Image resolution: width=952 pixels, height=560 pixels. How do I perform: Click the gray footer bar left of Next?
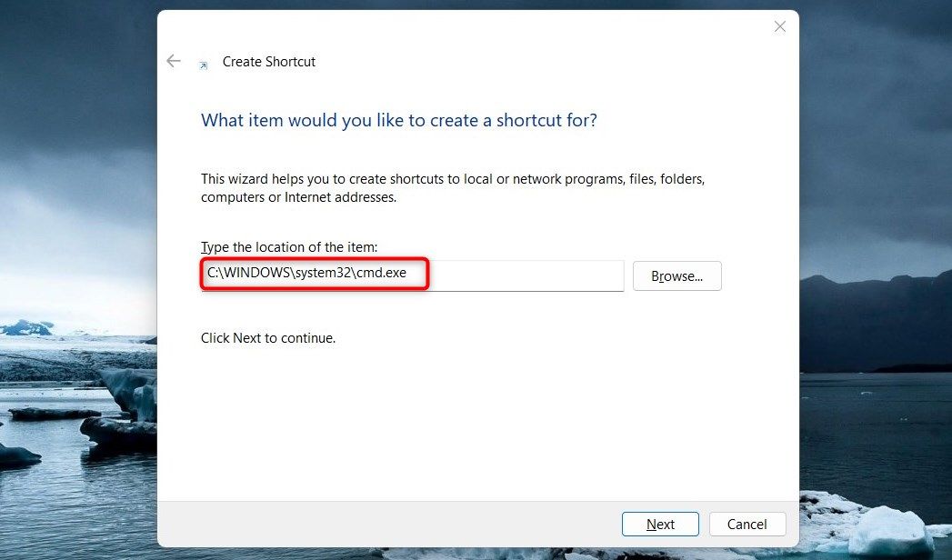(x=388, y=524)
